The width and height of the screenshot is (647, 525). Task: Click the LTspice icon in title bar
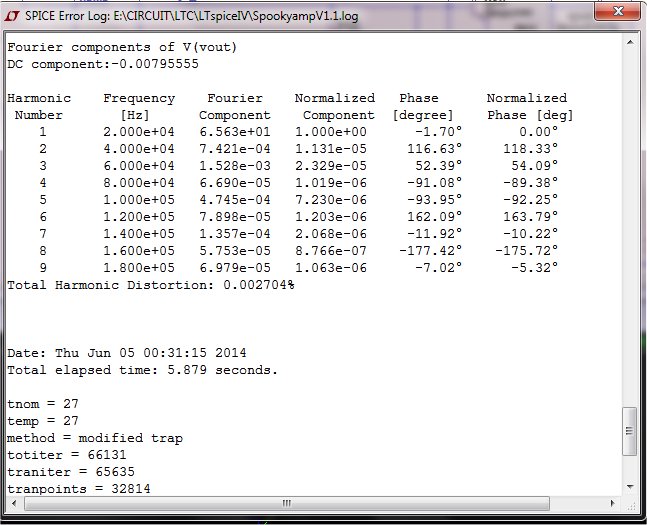tap(12, 16)
